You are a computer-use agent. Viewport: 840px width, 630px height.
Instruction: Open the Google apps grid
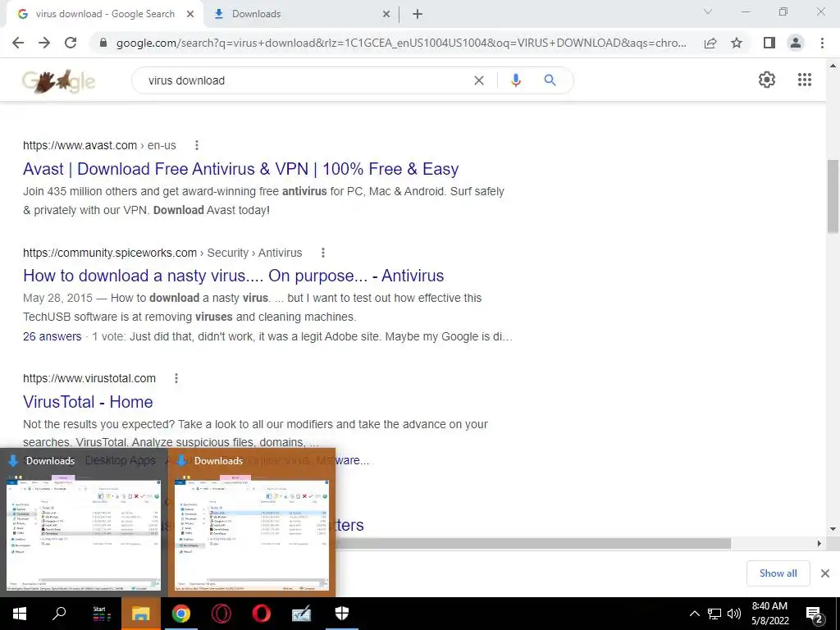[804, 80]
